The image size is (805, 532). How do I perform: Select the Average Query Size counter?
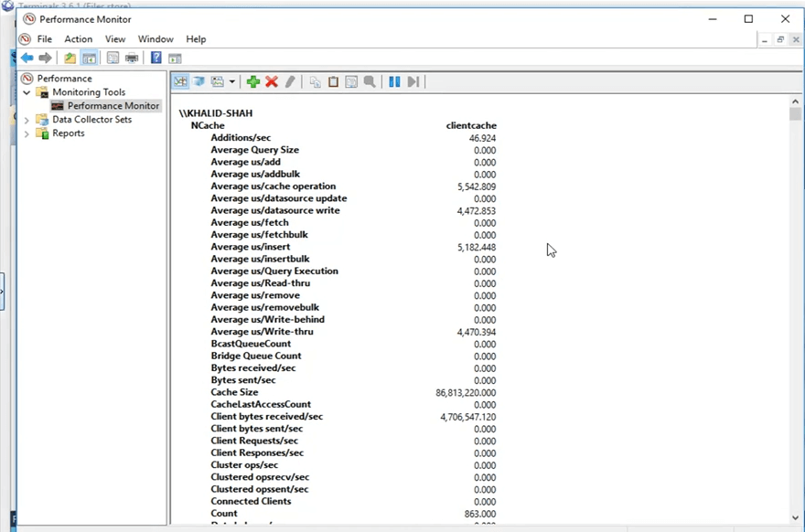point(254,150)
